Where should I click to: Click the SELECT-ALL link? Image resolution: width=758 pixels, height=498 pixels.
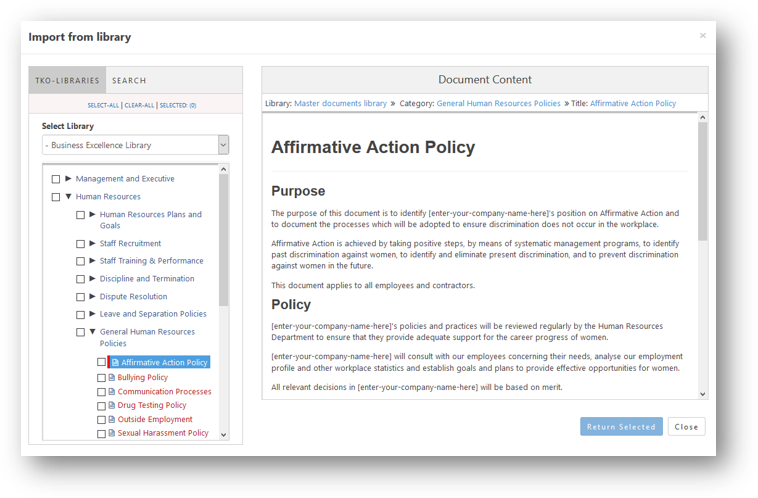point(103,105)
